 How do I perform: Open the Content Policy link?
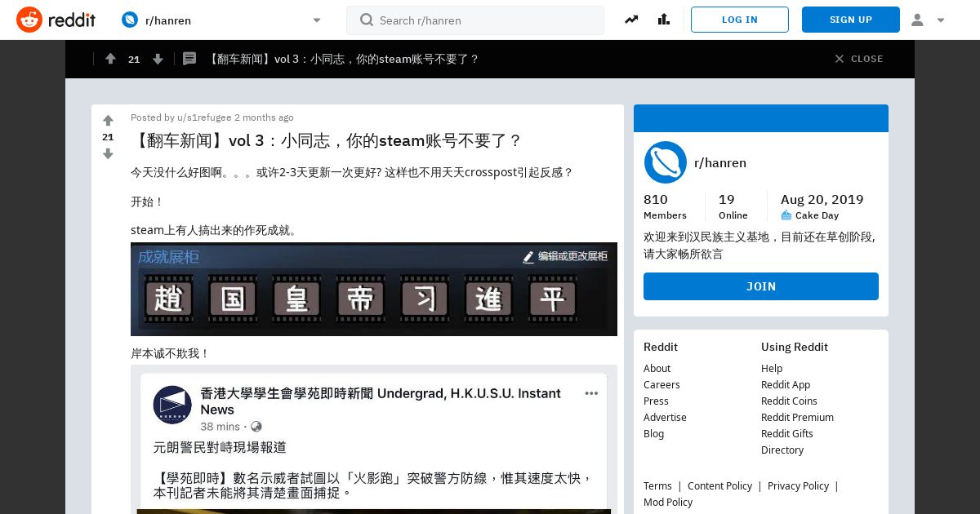click(719, 485)
